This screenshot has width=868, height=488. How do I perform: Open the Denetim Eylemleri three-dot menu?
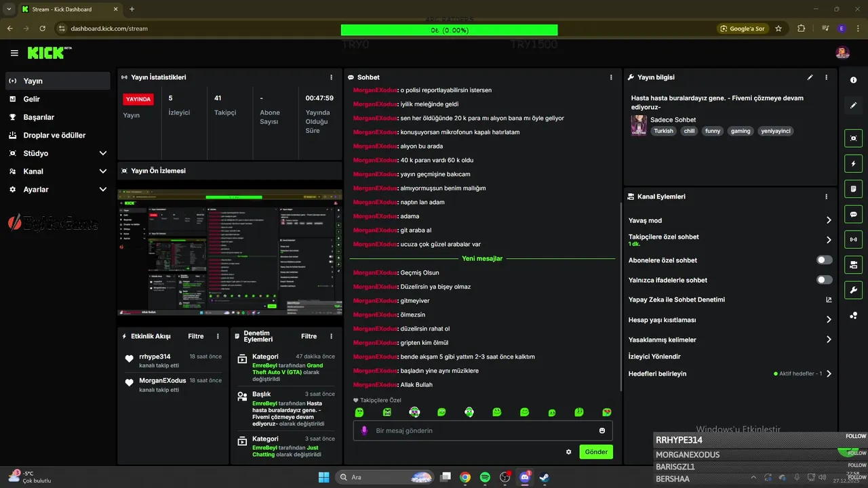pos(331,336)
